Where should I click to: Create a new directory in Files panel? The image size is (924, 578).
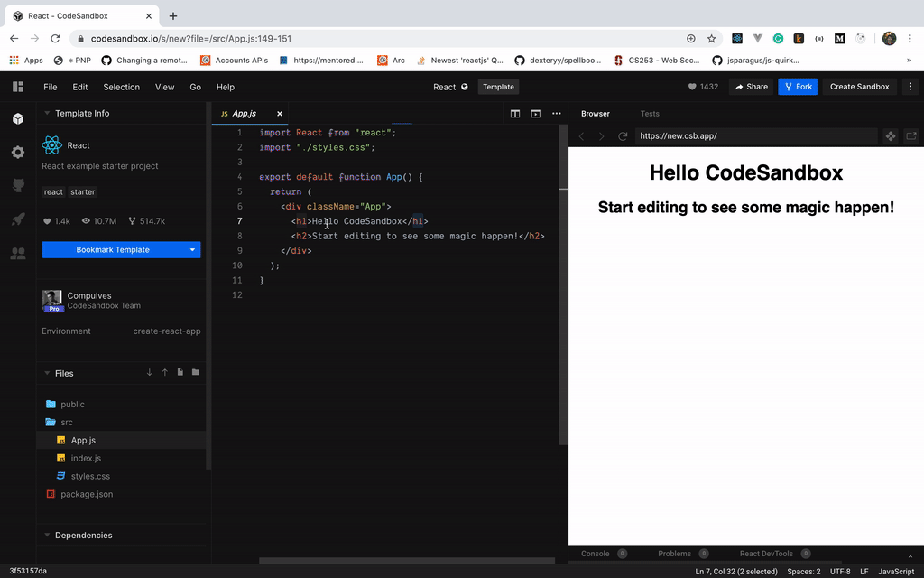(x=196, y=373)
